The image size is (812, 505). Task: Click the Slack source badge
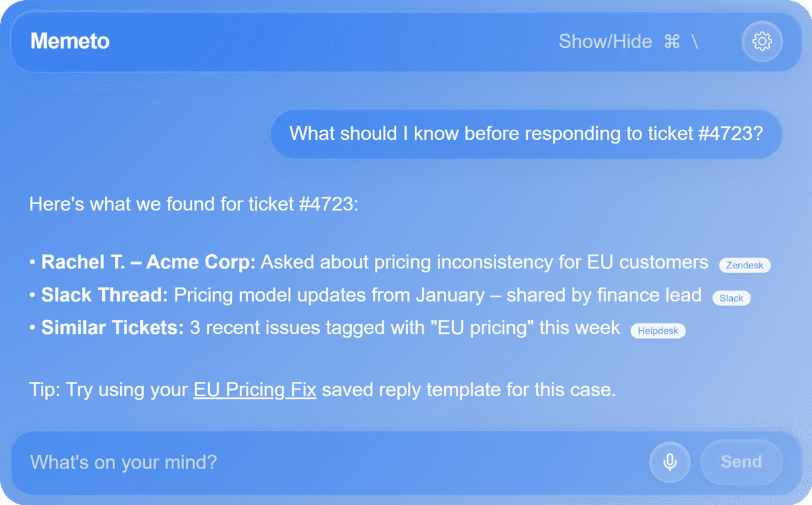coord(731,298)
